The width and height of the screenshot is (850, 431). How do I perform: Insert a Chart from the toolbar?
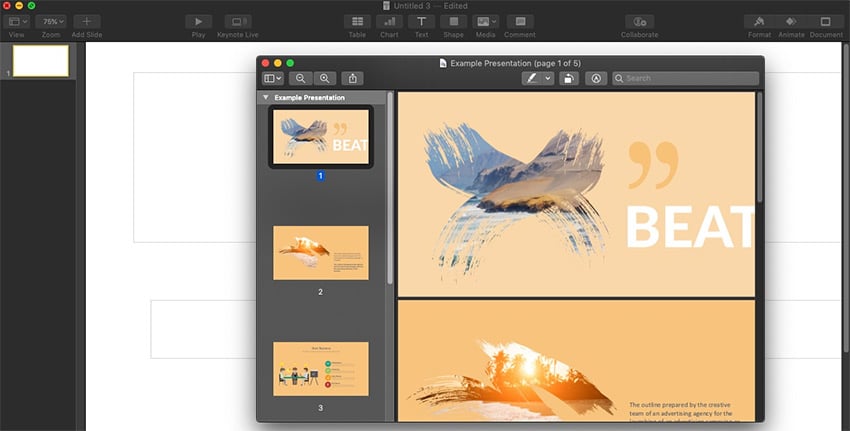pyautogui.click(x=388, y=21)
